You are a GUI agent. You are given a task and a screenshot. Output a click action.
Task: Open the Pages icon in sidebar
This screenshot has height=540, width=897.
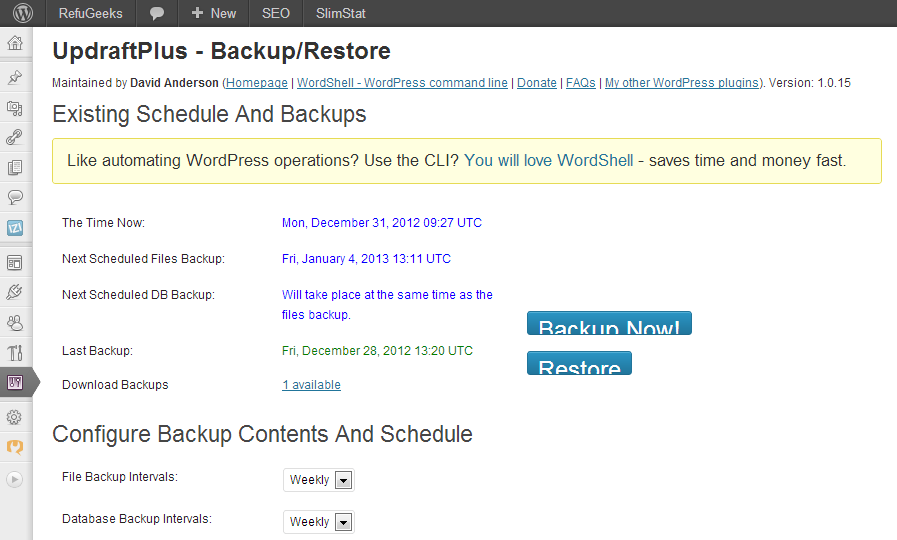pos(15,168)
